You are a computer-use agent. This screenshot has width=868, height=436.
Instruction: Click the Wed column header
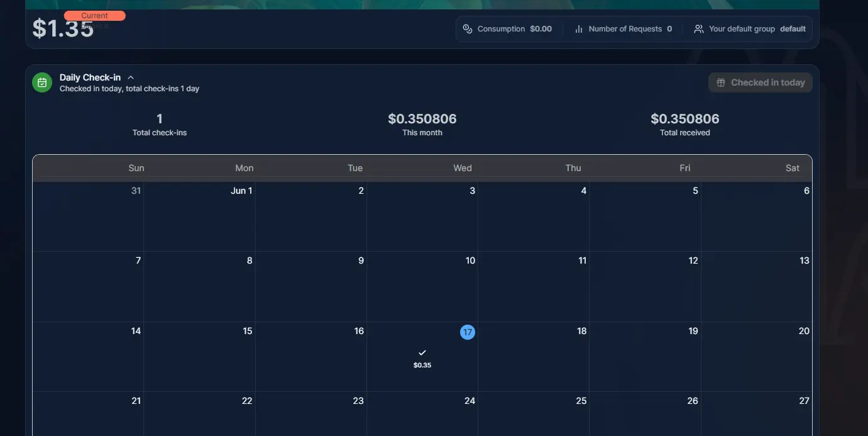463,168
